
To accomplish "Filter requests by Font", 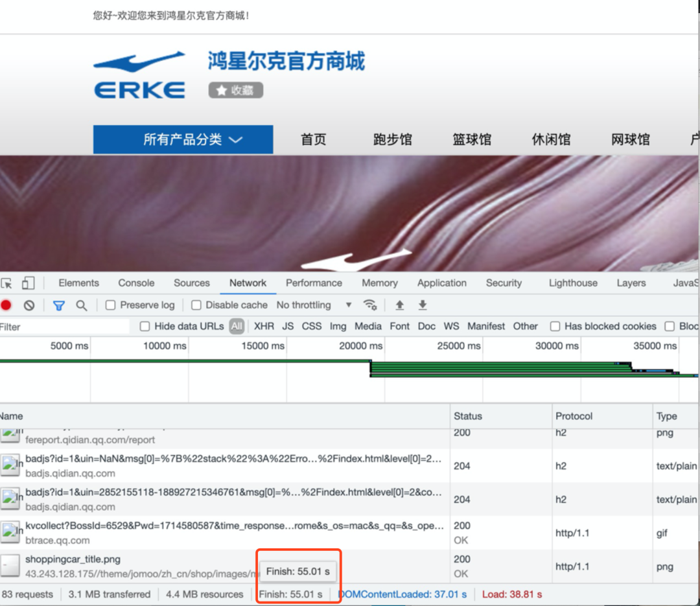I will tap(399, 327).
